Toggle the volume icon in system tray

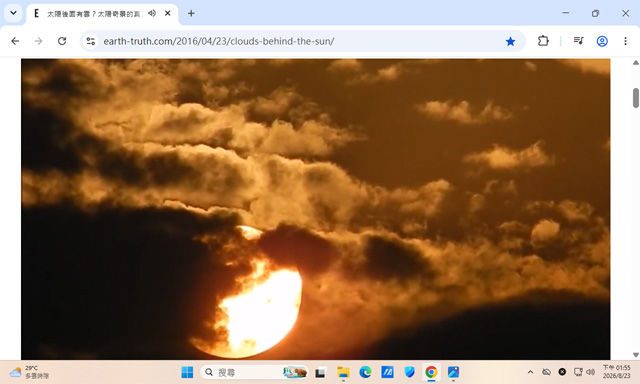click(x=590, y=372)
